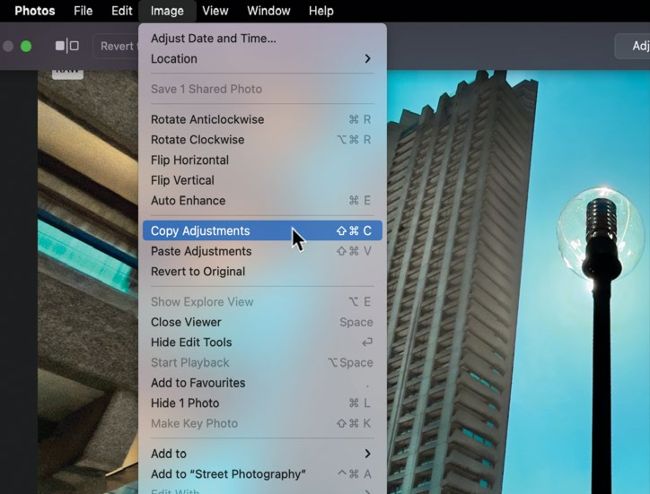
Task: Click the green full-screen window button
Action: (26, 46)
